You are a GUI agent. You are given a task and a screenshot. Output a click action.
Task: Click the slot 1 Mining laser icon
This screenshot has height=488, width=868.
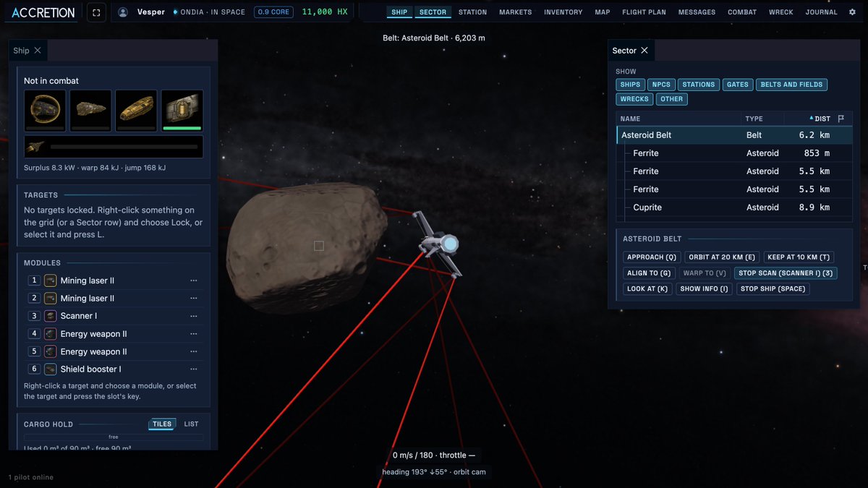coord(50,281)
